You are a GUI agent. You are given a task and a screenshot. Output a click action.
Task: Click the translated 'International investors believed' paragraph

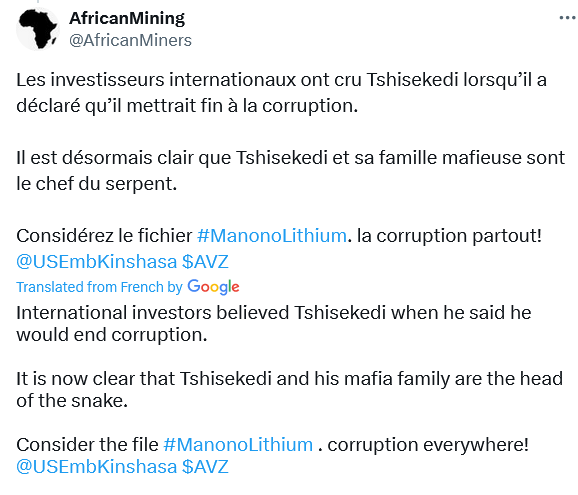274,324
